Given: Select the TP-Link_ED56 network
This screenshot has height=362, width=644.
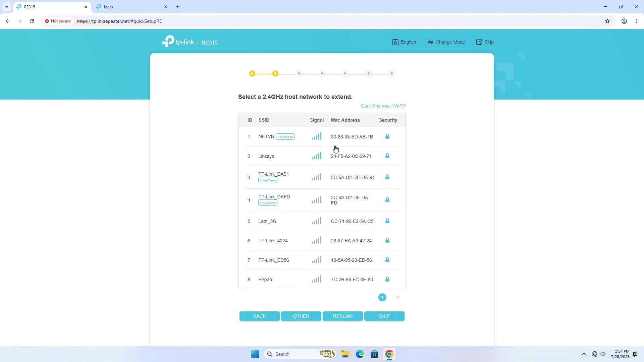Looking at the screenshot, I should [322, 260].
